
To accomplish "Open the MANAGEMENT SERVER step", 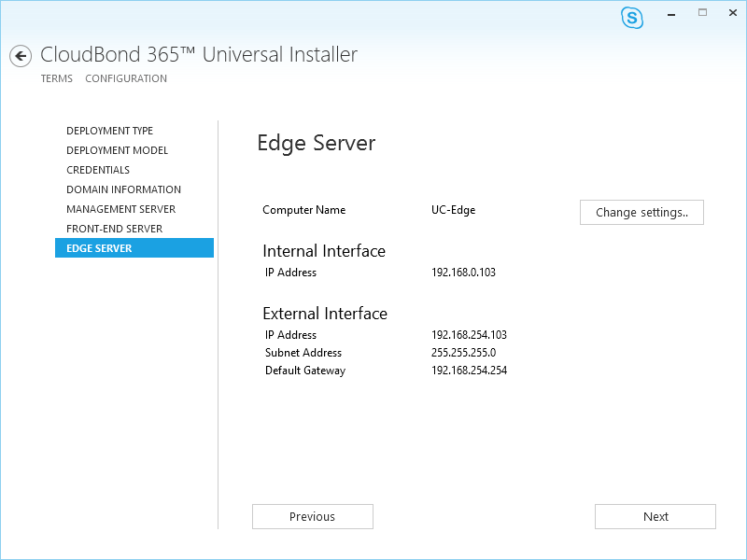I will point(121,208).
